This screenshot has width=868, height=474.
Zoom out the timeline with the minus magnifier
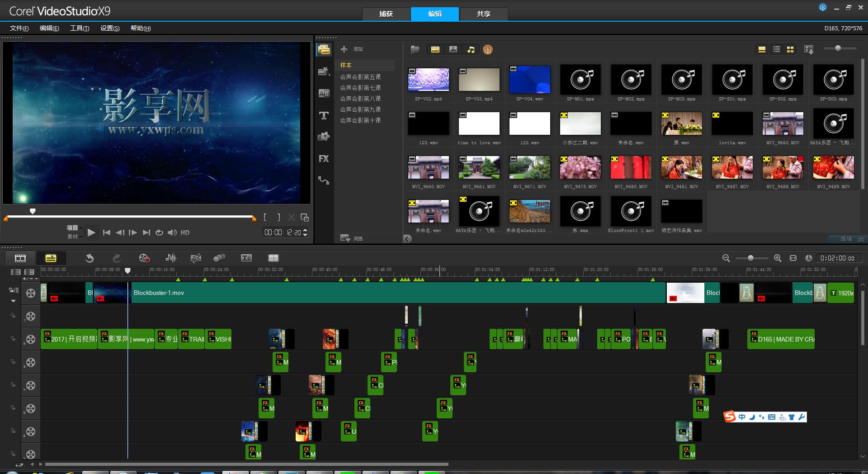726,258
